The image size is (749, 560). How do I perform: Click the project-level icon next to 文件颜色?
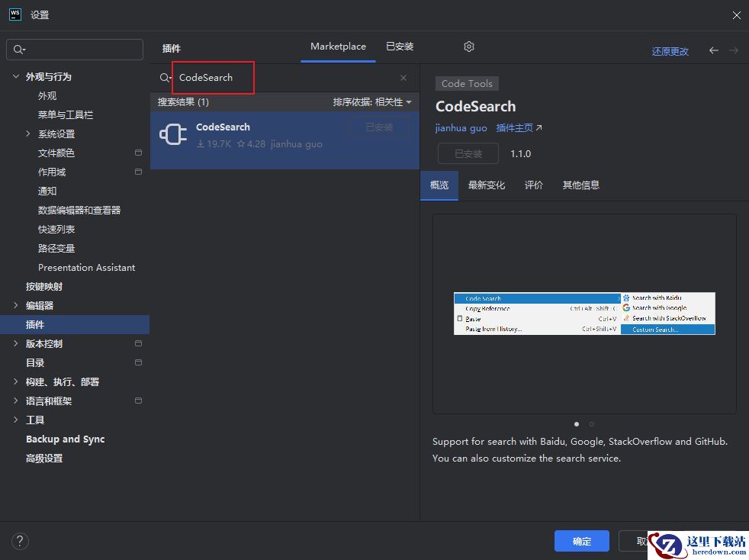(139, 153)
